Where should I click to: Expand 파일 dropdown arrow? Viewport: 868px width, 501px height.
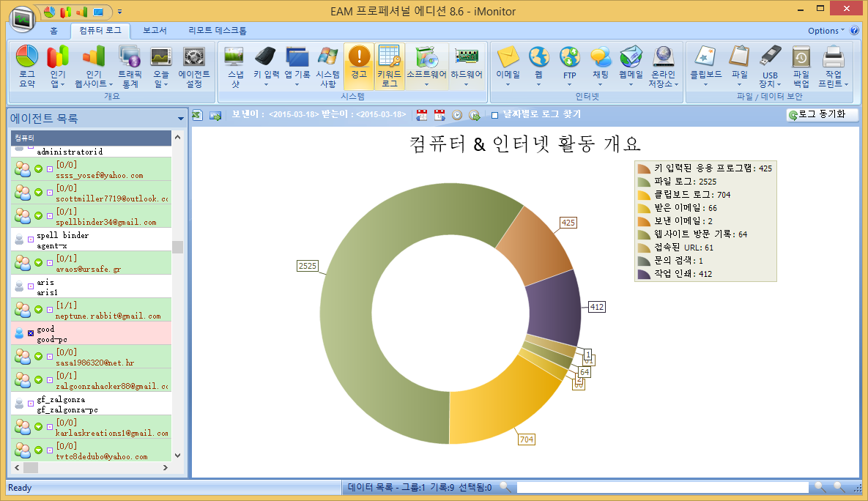[x=740, y=85]
